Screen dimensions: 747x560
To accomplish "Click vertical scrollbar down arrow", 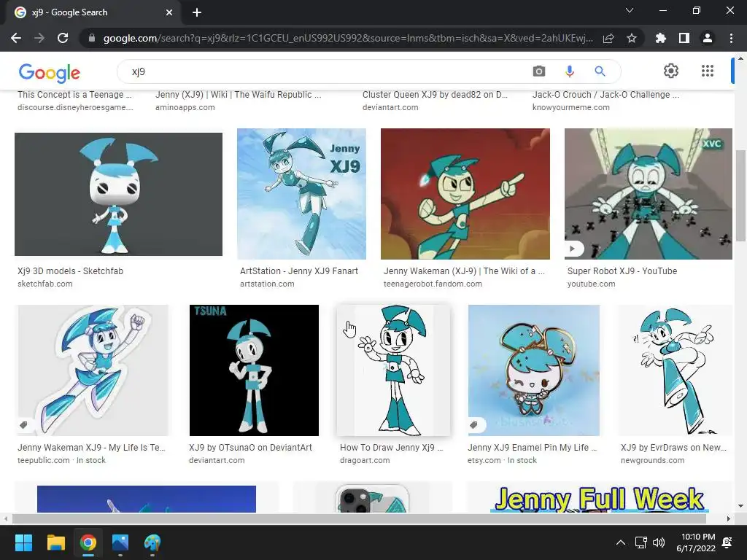I will point(740,506).
